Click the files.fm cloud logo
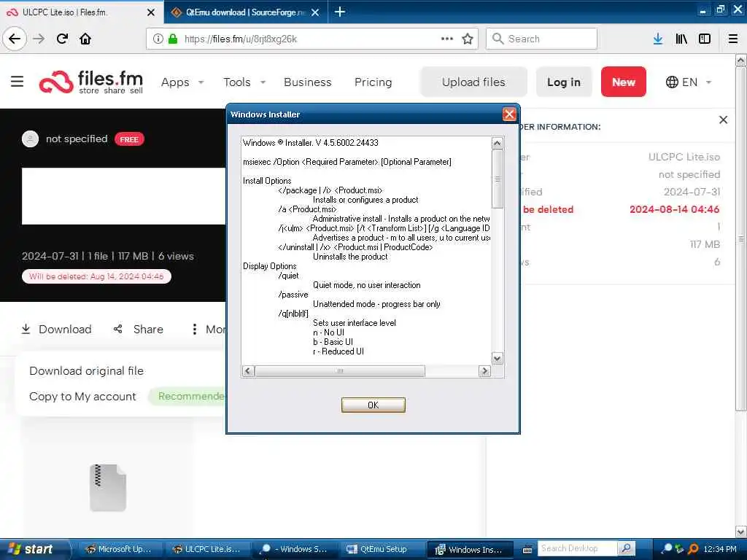The image size is (747, 560). (56, 82)
